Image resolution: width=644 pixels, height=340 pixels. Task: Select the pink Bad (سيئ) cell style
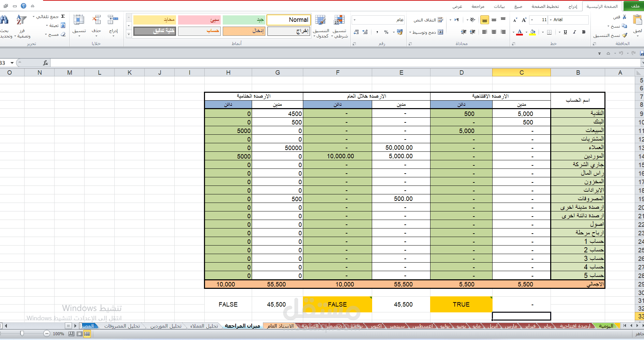point(199,20)
